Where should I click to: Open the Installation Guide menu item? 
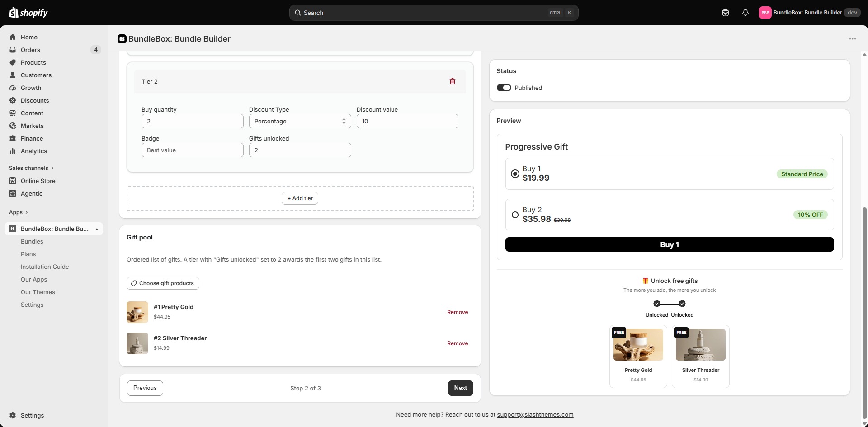[45, 267]
